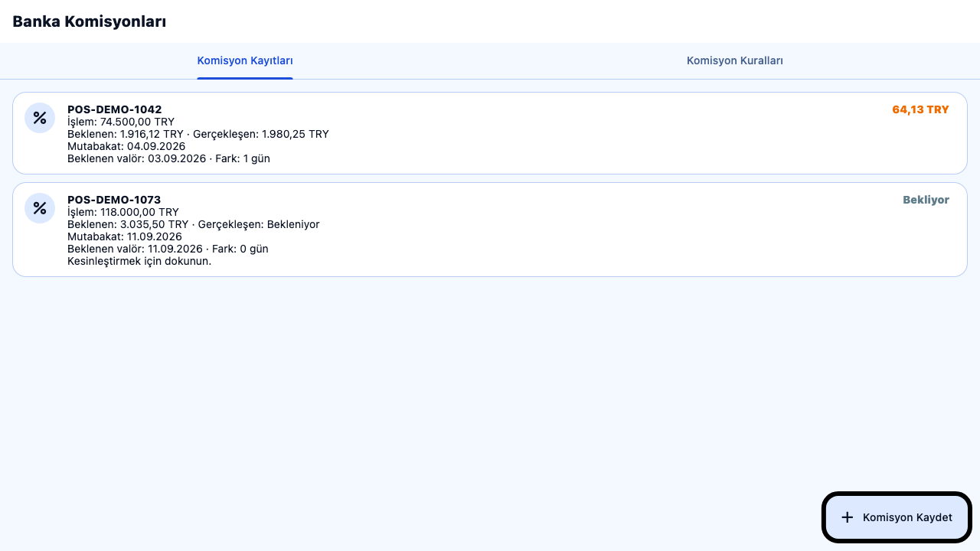Click plus icon in Komisyon Kaydet button
The image size is (980, 551).
[847, 517]
